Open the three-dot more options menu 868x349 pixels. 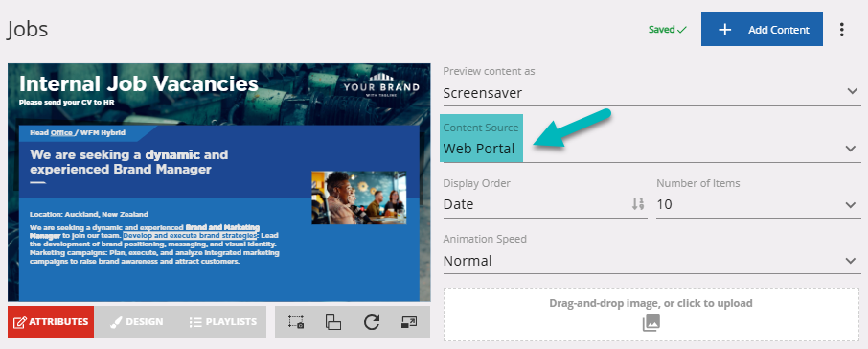(841, 30)
